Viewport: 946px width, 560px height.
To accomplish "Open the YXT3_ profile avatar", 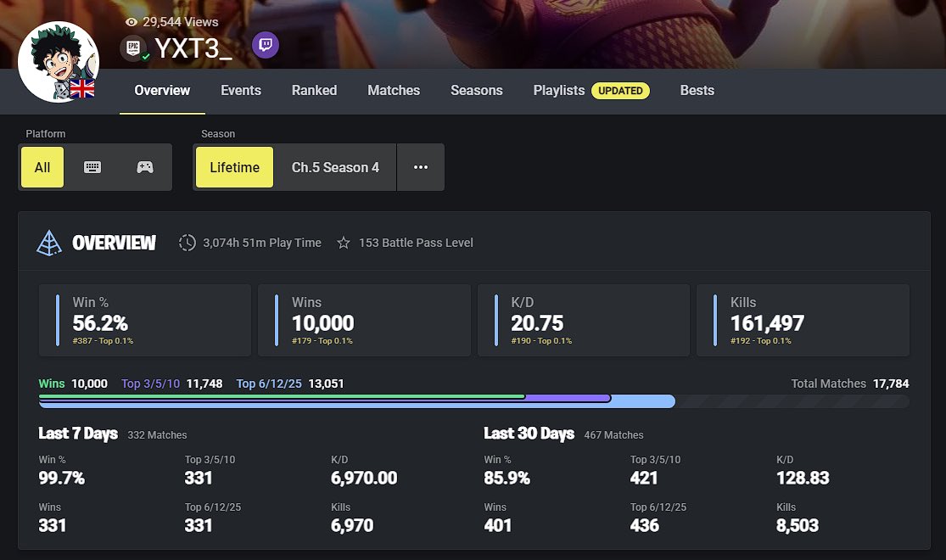I will coord(59,62).
